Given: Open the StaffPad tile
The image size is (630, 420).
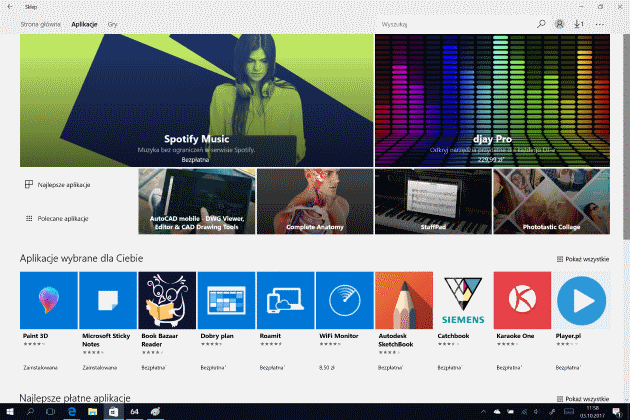Looking at the screenshot, I should (x=433, y=201).
